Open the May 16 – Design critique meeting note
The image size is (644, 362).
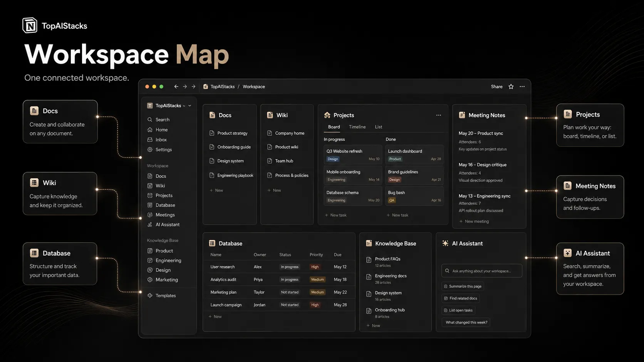(x=483, y=165)
